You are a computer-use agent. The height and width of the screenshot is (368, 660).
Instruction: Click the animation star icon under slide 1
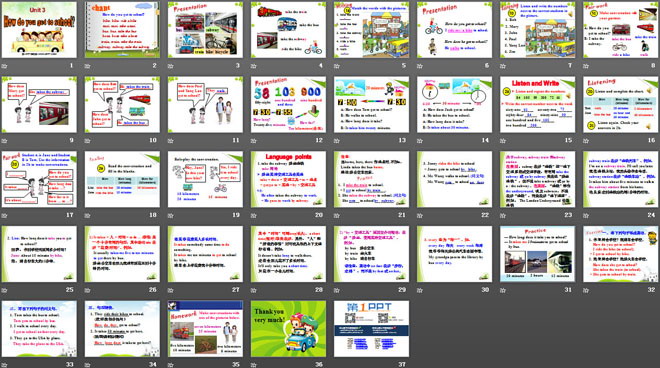pyautogui.click(x=4, y=66)
